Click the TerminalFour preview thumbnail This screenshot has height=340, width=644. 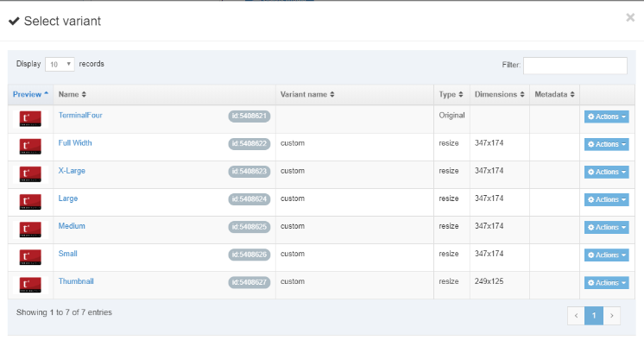(30, 119)
